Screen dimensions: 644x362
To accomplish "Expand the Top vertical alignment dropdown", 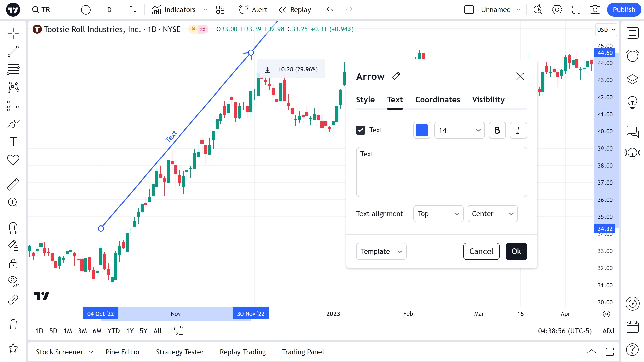I will (x=438, y=214).
